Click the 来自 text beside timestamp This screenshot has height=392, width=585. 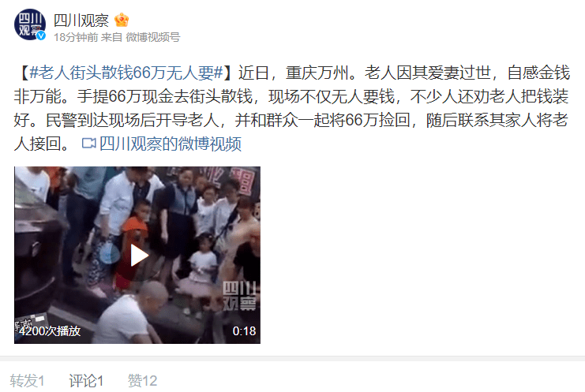[x=111, y=37]
